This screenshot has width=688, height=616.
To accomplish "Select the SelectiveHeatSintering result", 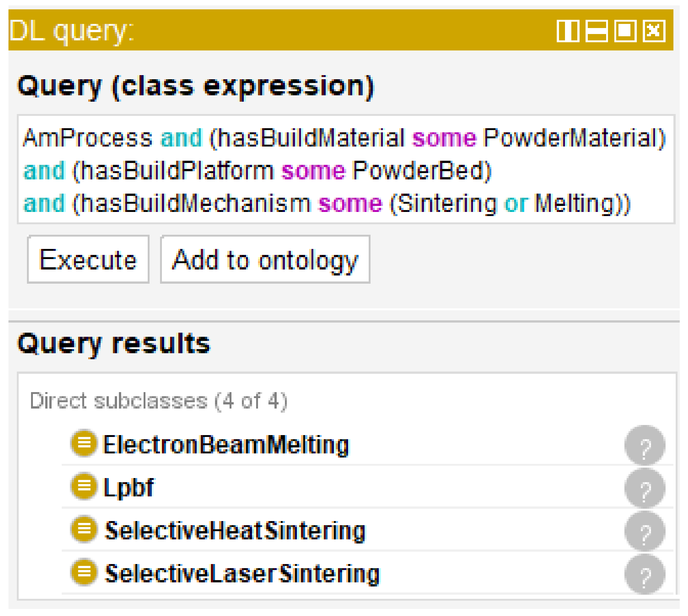I will 235,530.
